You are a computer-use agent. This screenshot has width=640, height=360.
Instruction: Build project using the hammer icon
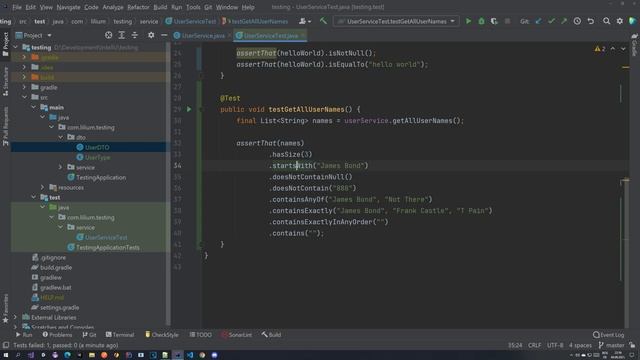click(323, 21)
